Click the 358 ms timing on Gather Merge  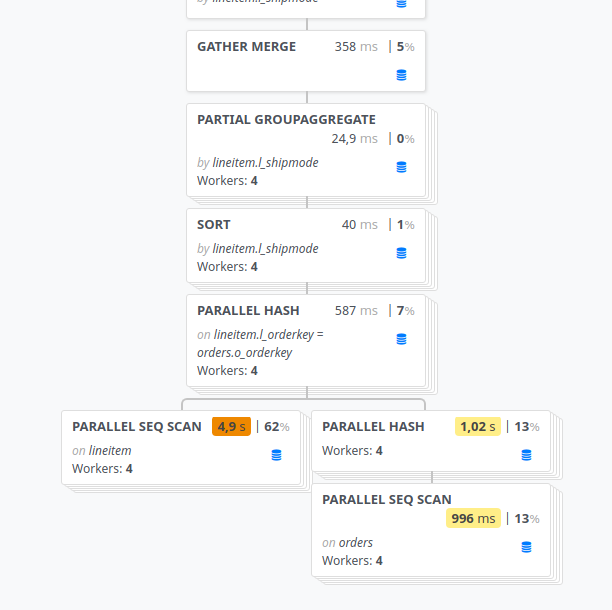point(356,46)
